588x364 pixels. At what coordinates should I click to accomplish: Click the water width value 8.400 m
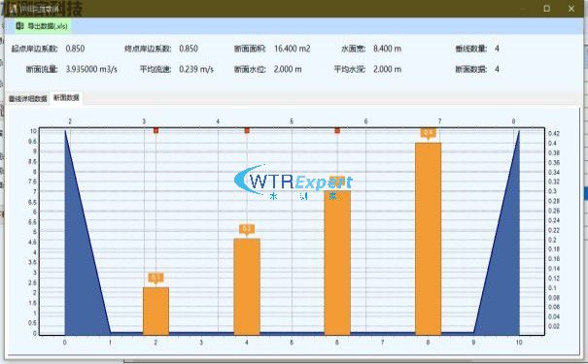pyautogui.click(x=387, y=49)
